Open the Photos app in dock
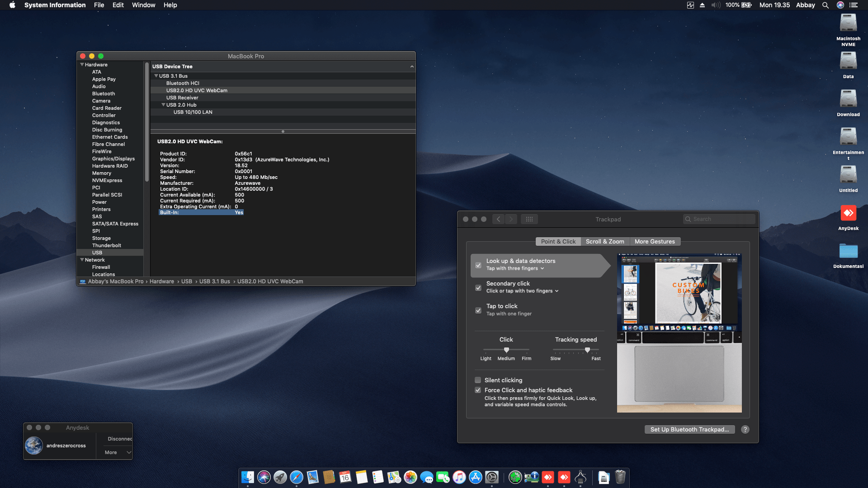Image resolution: width=868 pixels, height=488 pixels. pos(410,477)
